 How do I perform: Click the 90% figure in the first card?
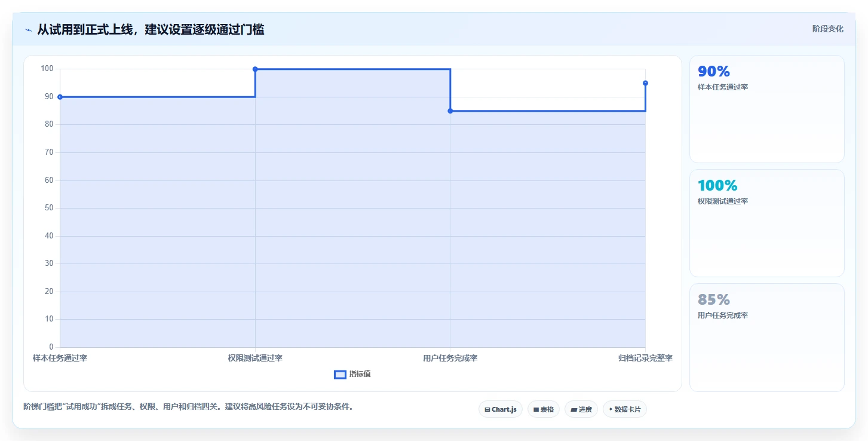714,72
